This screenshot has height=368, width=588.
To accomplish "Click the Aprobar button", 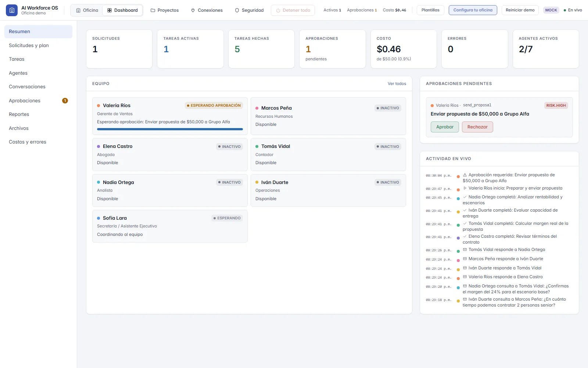I will [x=445, y=127].
